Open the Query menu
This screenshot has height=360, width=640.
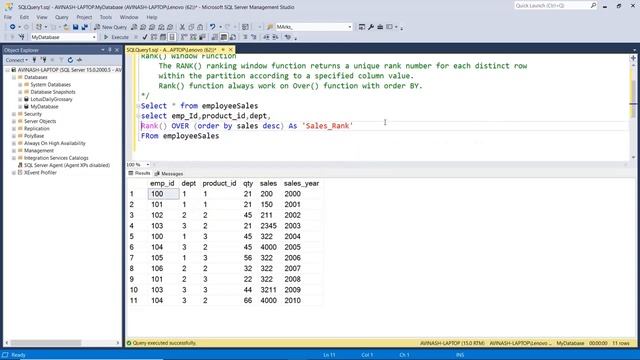click(62, 17)
